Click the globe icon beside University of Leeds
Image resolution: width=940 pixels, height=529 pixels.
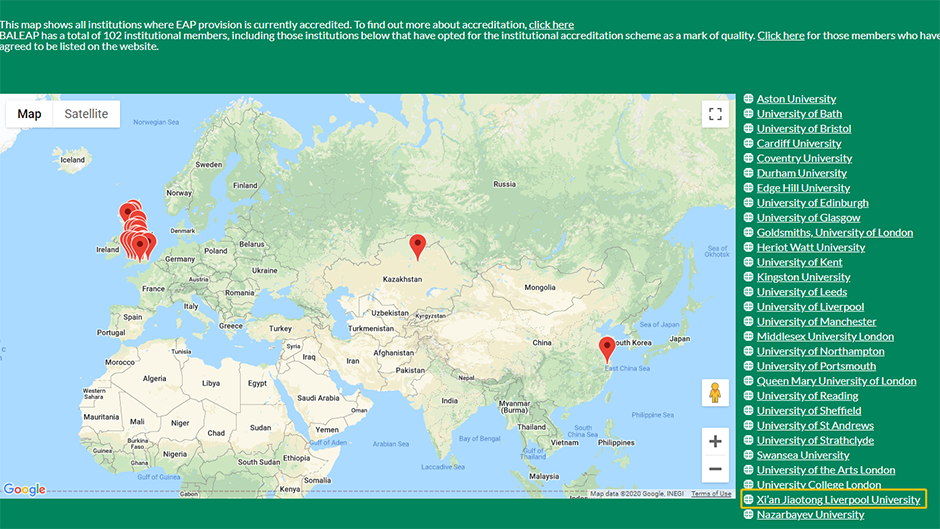748,291
